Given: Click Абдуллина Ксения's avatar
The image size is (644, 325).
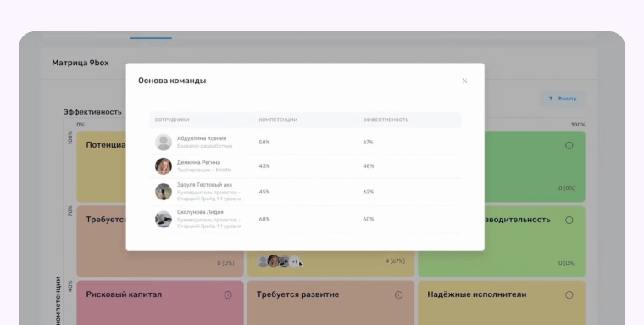Looking at the screenshot, I should pos(164,142).
